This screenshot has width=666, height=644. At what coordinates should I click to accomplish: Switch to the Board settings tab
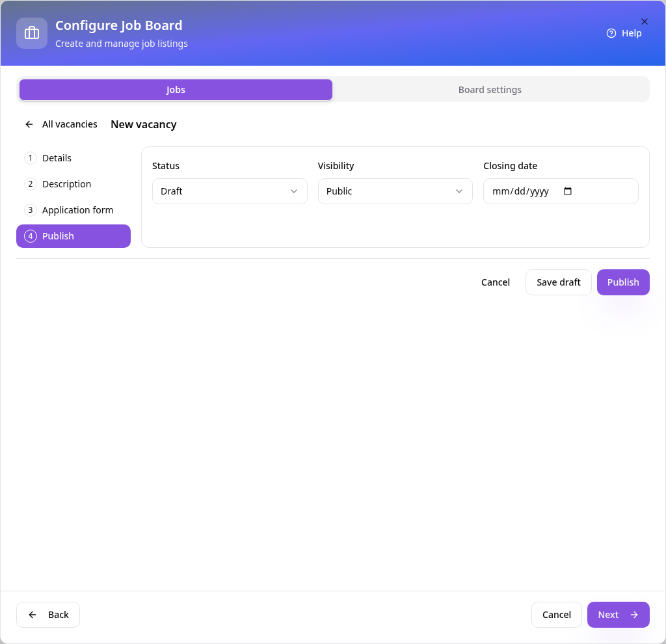tap(490, 90)
